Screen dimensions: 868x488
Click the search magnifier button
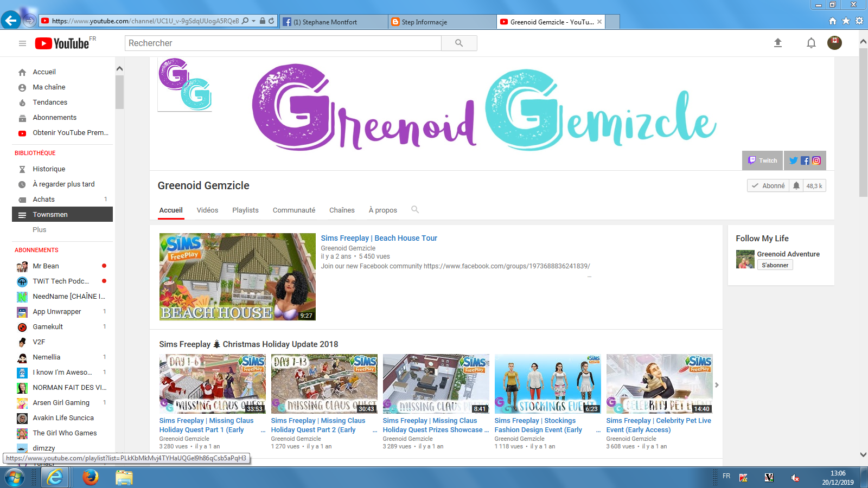(x=459, y=43)
